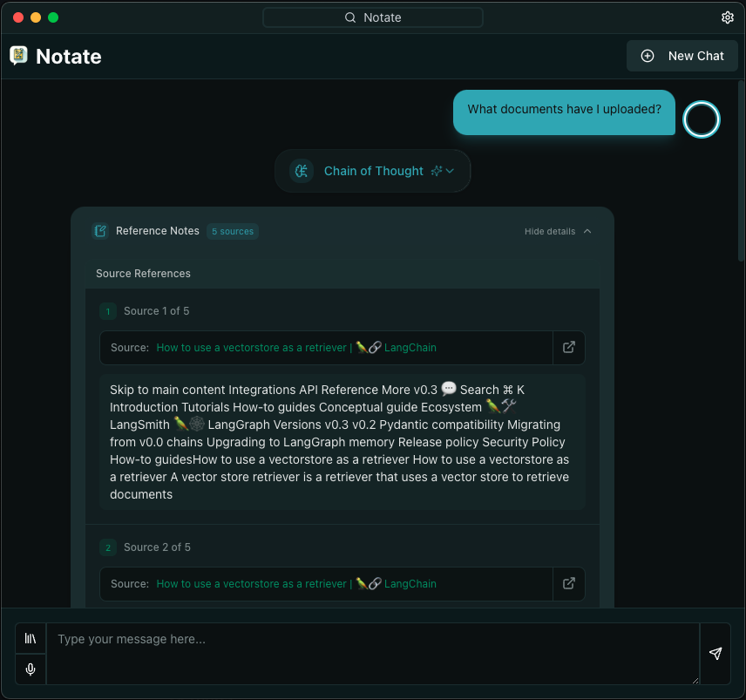Click the search magnifier icon in title bar
Image resolution: width=746 pixels, height=700 pixels.
350,17
